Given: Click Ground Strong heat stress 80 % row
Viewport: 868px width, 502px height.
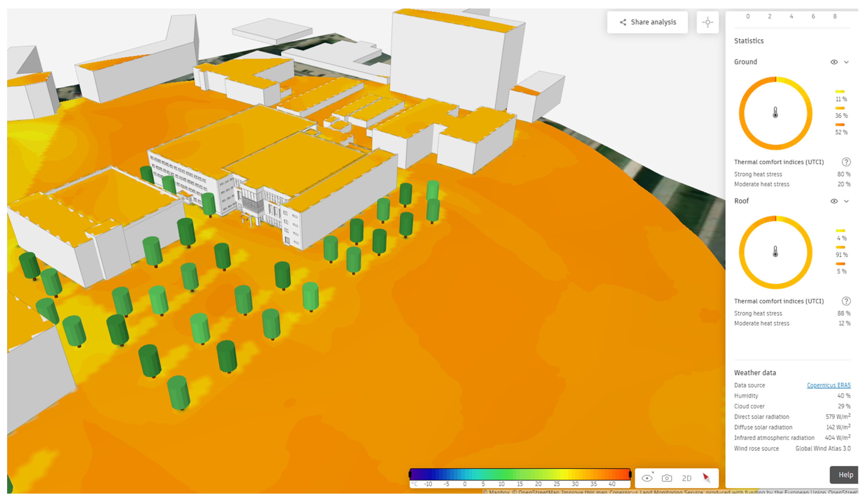Looking at the screenshot, I should click(x=792, y=174).
